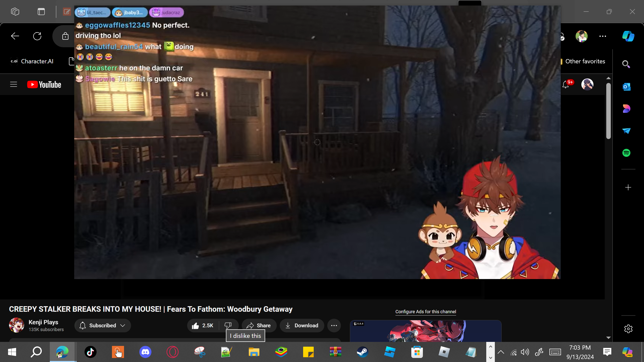Open the Character.AI favorite
644x362 pixels.
point(32,61)
